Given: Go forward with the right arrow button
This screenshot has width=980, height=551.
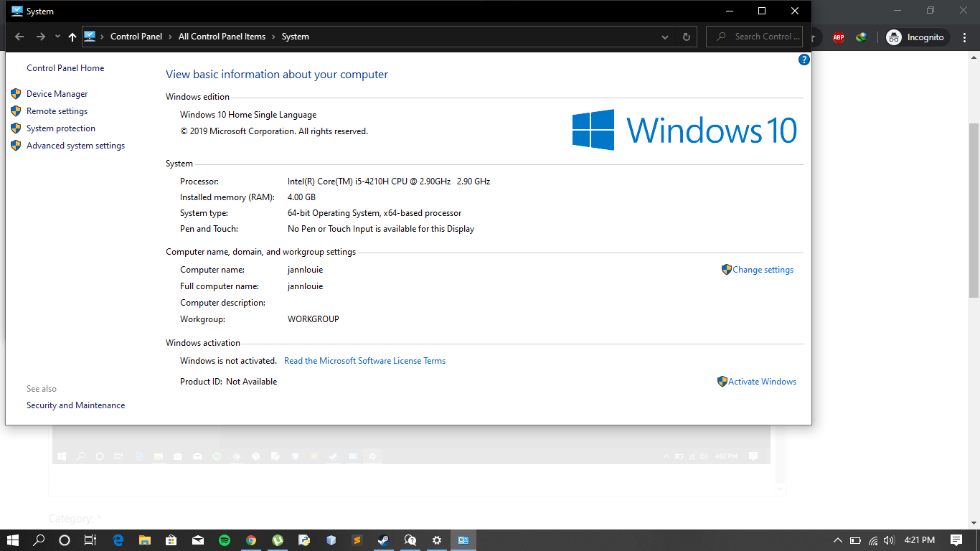Looking at the screenshot, I should (41, 37).
